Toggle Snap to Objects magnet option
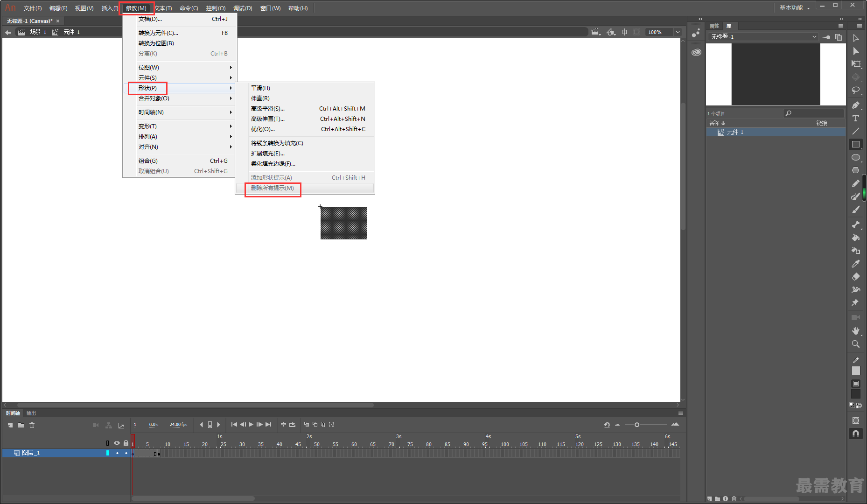The height and width of the screenshot is (504, 867). [856, 434]
